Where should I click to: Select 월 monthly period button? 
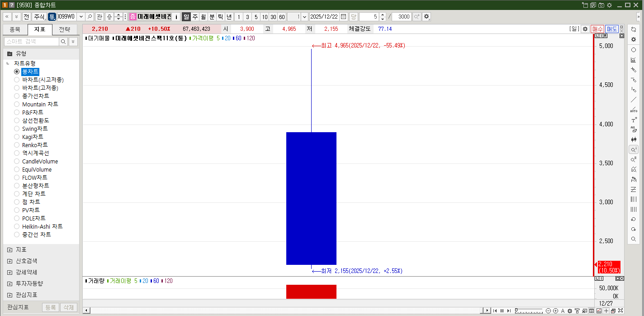pyautogui.click(x=204, y=17)
